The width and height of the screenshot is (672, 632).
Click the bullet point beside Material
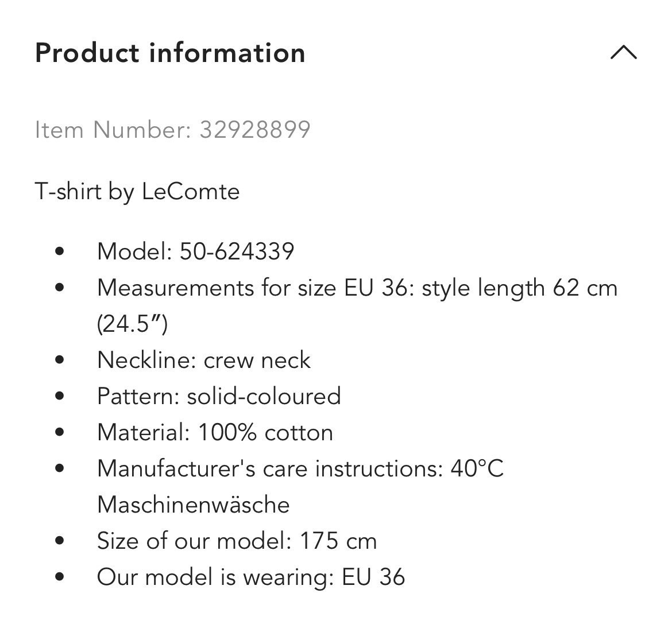pos(59,433)
